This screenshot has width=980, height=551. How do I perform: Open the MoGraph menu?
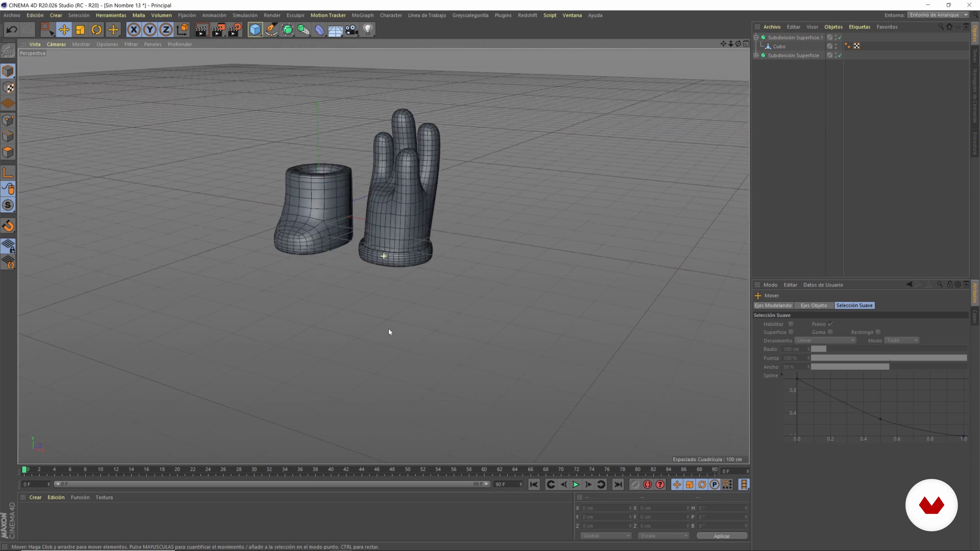(362, 15)
